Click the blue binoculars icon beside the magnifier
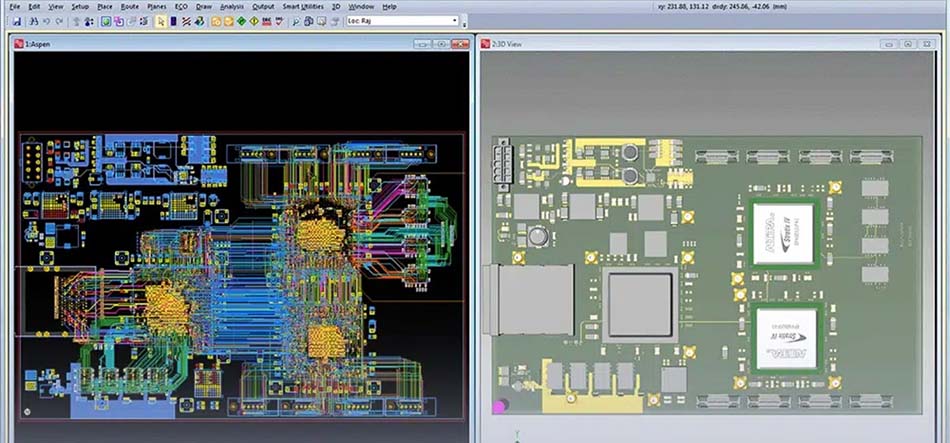 pyautogui.click(x=308, y=21)
